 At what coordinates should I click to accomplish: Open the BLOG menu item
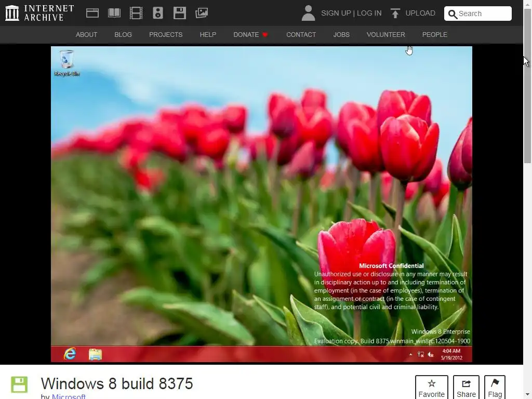[x=123, y=35]
